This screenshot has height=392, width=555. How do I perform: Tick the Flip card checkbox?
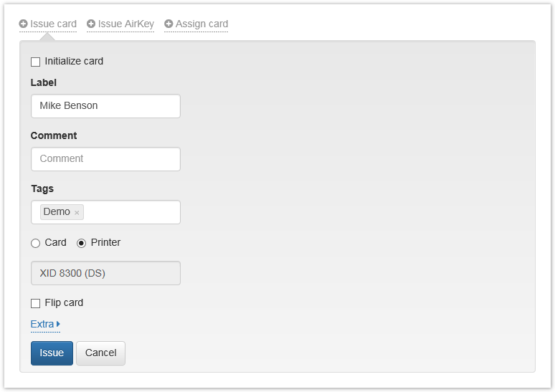[36, 303]
